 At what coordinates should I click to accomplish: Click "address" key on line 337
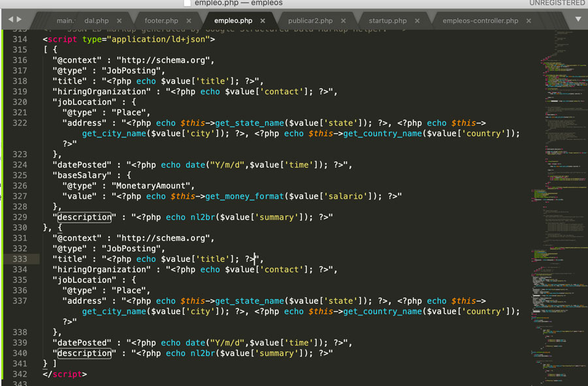85,301
